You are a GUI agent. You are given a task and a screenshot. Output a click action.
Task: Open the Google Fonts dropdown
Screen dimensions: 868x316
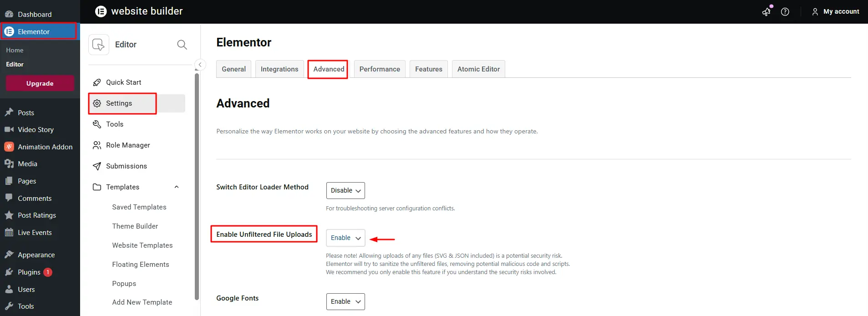[345, 301]
